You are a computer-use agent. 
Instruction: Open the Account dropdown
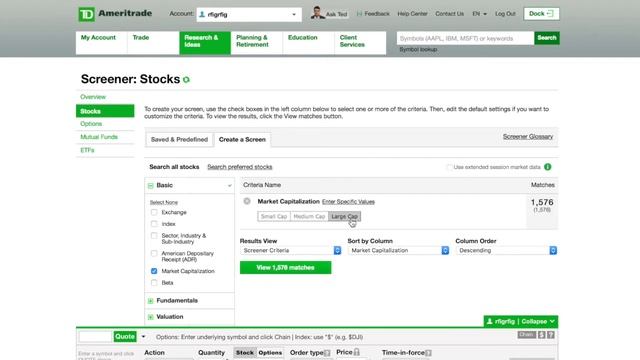[x=249, y=15]
